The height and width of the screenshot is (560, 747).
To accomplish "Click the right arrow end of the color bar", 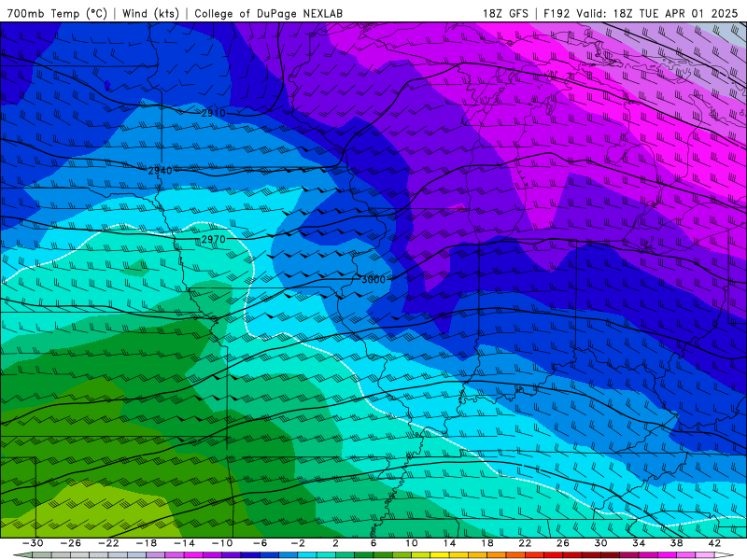I will tap(724, 555).
